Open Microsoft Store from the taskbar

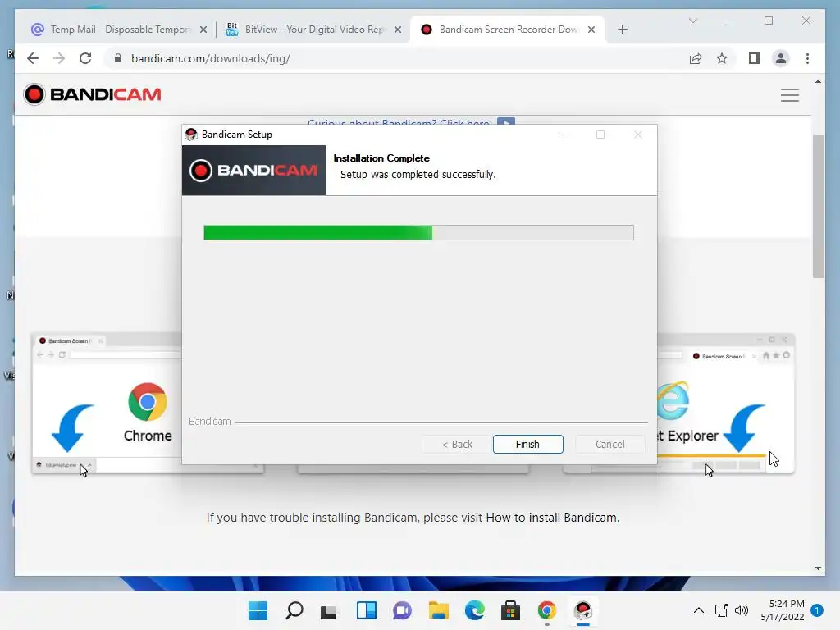point(510,610)
